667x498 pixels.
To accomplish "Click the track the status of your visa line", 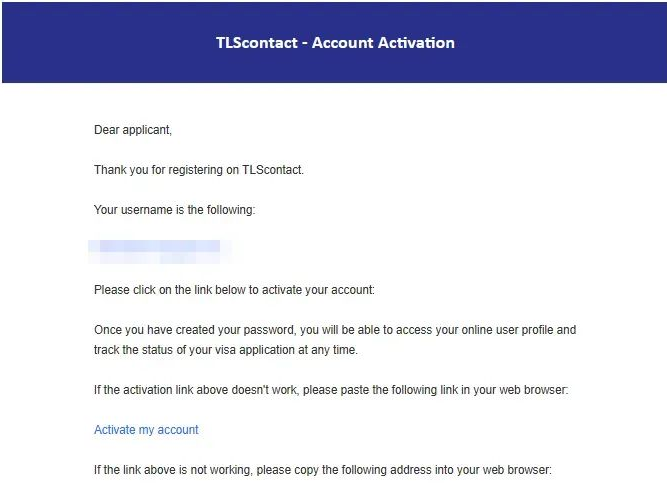I will (226, 350).
